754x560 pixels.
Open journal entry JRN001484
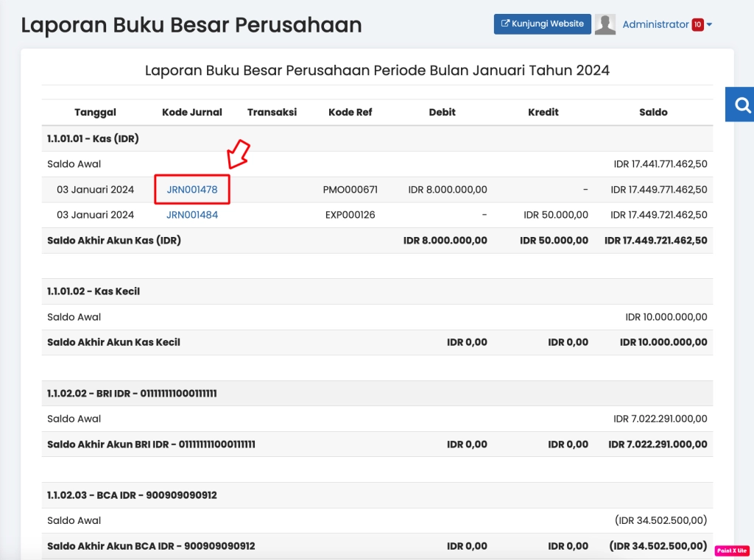pyautogui.click(x=192, y=215)
